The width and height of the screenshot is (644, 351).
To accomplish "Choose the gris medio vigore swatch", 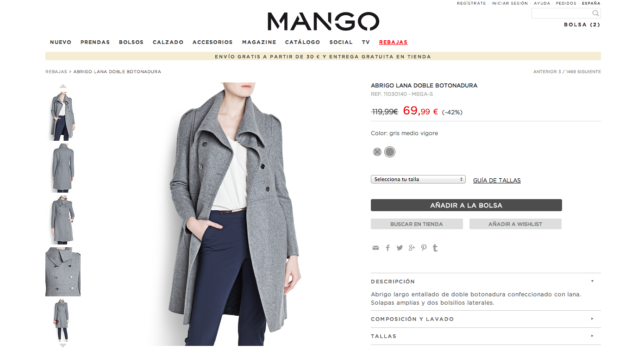I will tap(390, 152).
